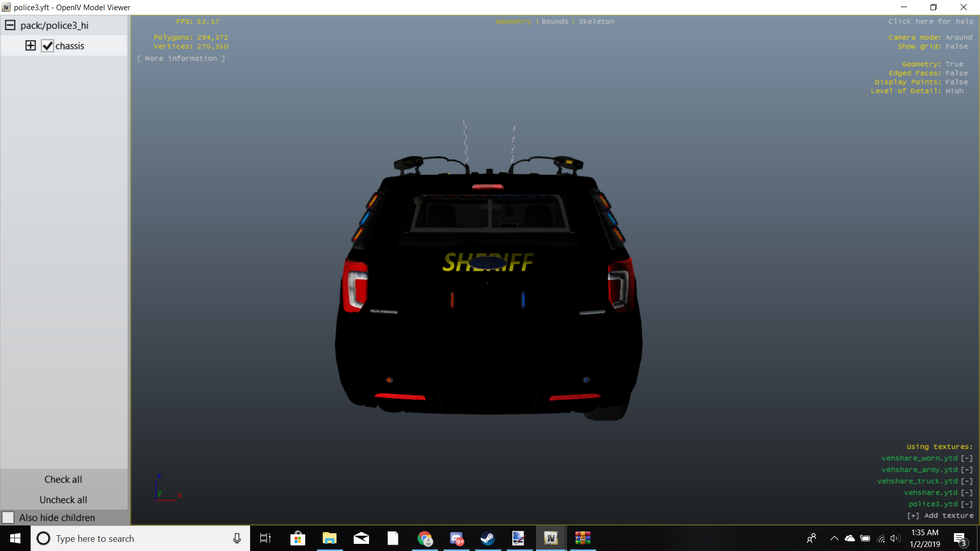Open Steam from the taskbar
This screenshot has height=551, width=980.
487,538
